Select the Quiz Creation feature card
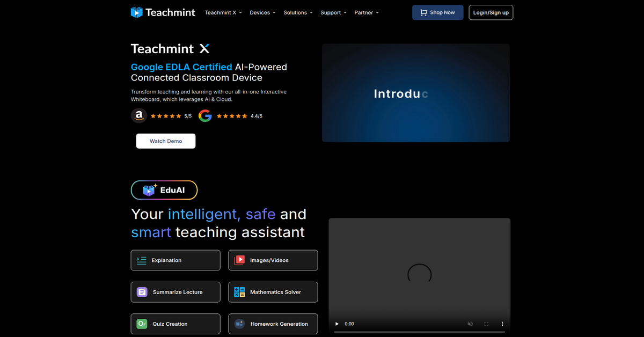 tap(175, 324)
